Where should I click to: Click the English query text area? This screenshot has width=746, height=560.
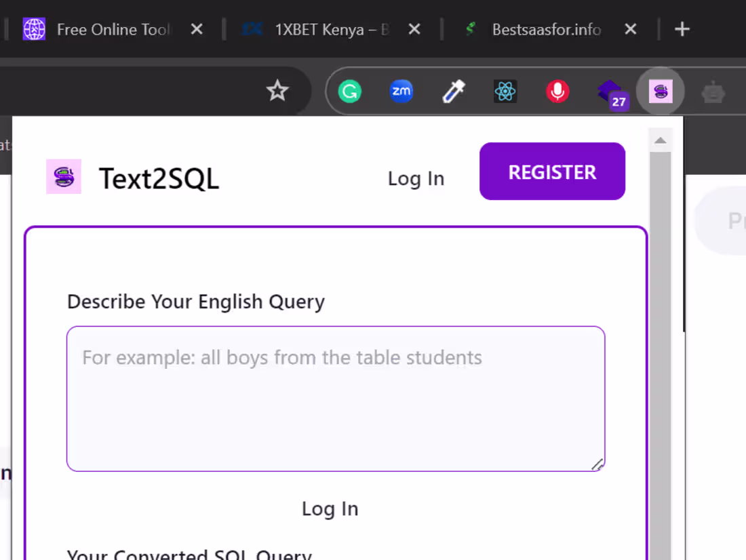pos(335,397)
